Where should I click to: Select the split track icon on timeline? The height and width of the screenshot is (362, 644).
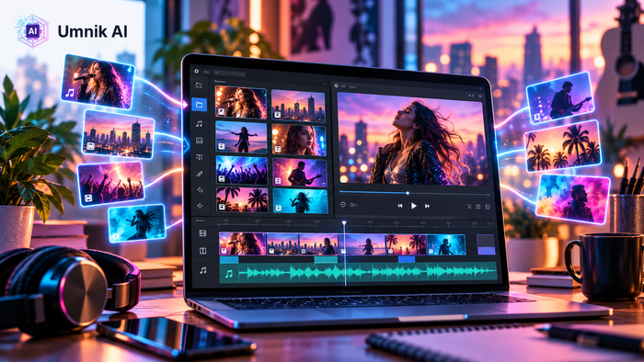[202, 251]
